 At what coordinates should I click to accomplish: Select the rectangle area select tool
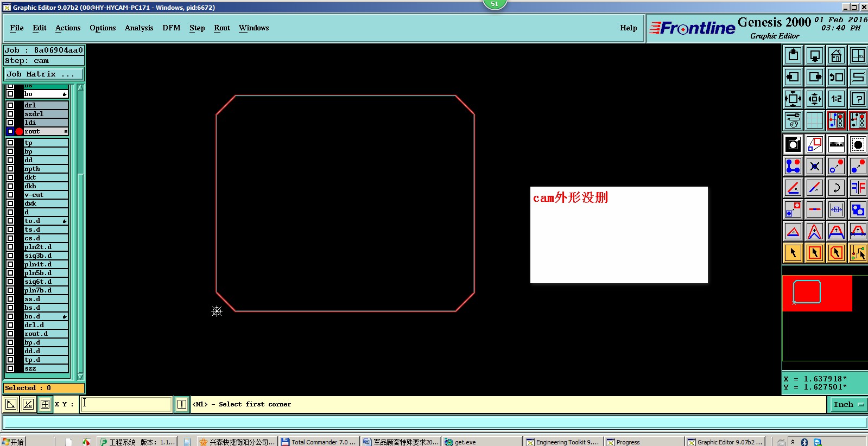click(x=815, y=253)
